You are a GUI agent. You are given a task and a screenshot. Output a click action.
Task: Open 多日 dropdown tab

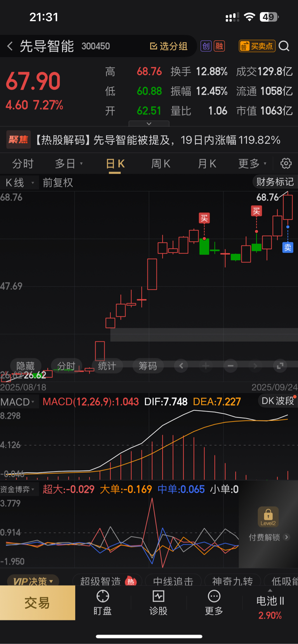click(x=69, y=164)
